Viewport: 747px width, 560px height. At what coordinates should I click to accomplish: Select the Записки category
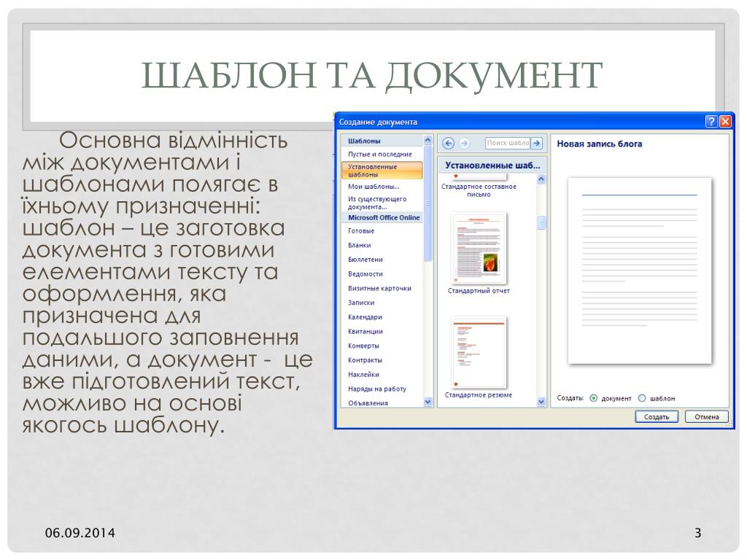tap(361, 303)
